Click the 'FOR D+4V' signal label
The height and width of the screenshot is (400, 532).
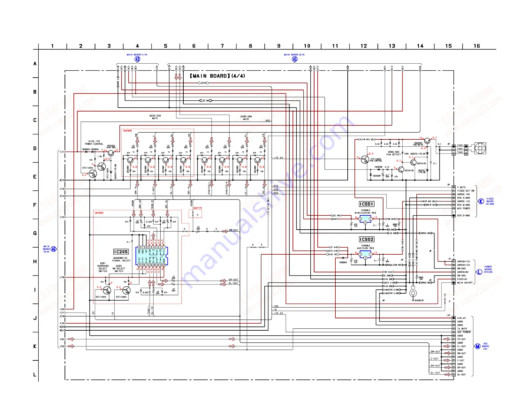(388, 272)
